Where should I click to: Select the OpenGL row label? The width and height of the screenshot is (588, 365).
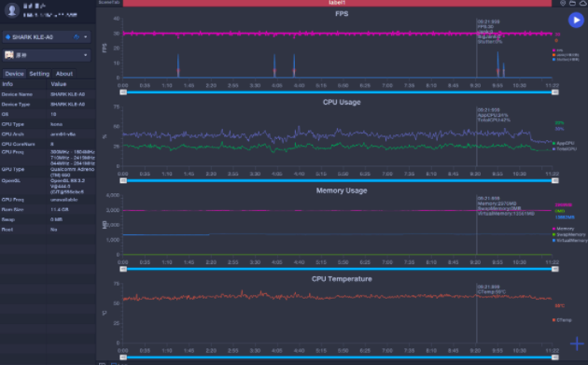pos(11,180)
